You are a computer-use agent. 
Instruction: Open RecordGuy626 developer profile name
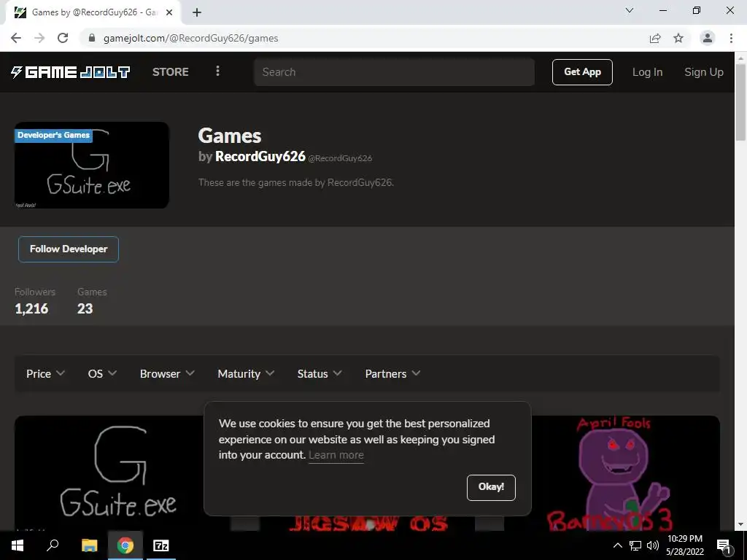click(260, 156)
